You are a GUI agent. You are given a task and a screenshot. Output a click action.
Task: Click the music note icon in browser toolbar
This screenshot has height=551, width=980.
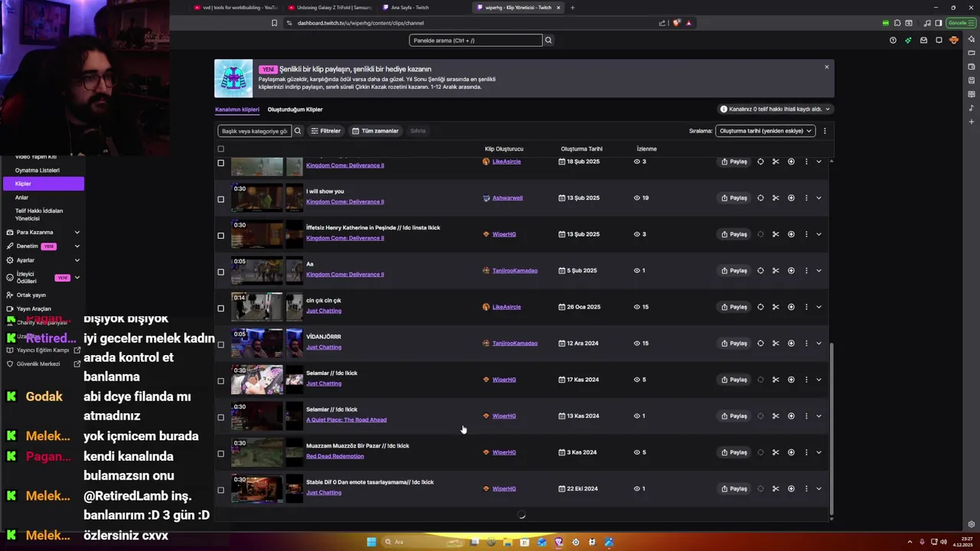click(x=927, y=23)
